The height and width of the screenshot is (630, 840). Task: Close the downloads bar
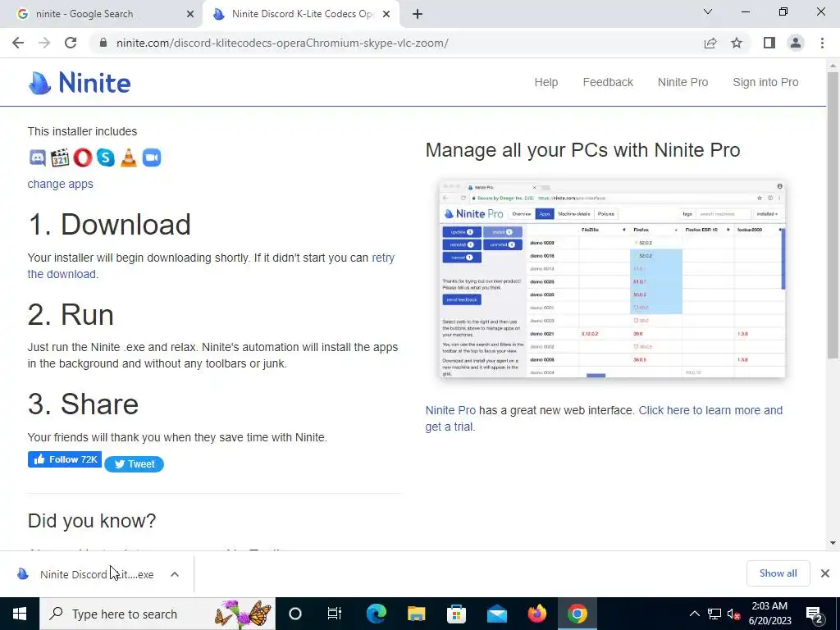(825, 573)
